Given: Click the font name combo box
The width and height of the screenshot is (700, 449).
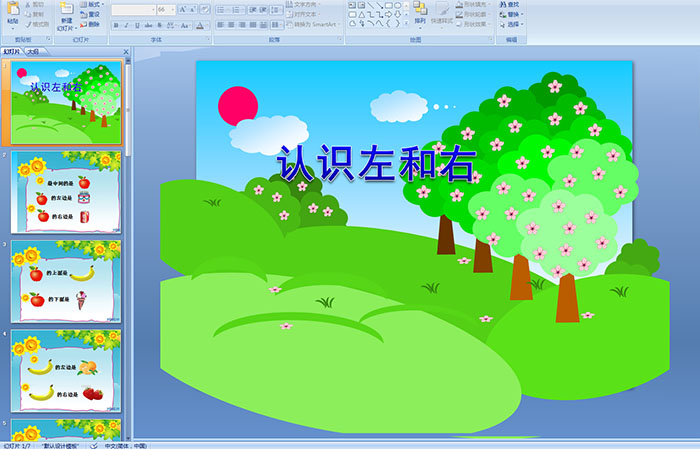Looking at the screenshot, I should pyautogui.click(x=133, y=10).
